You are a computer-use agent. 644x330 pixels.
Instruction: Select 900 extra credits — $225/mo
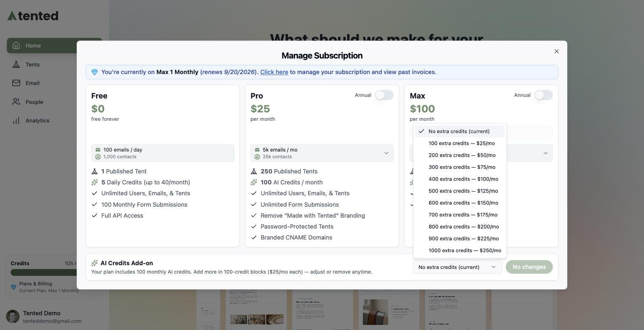pos(460,239)
